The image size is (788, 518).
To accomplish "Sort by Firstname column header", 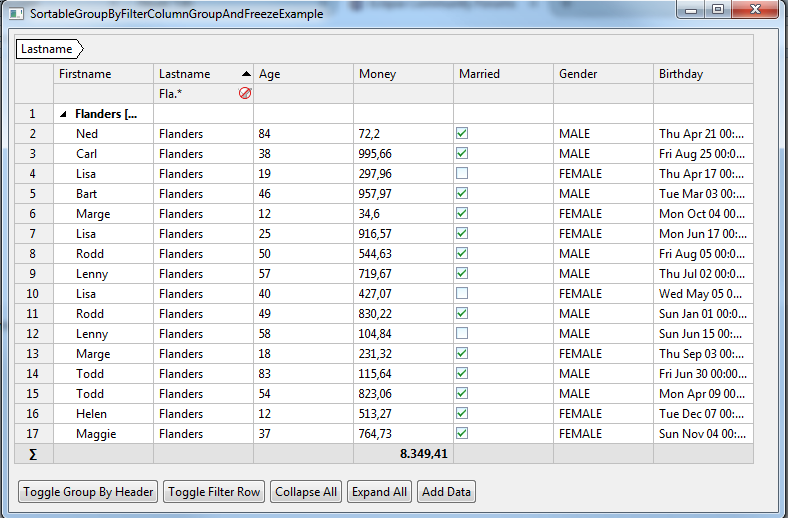I will coord(104,74).
